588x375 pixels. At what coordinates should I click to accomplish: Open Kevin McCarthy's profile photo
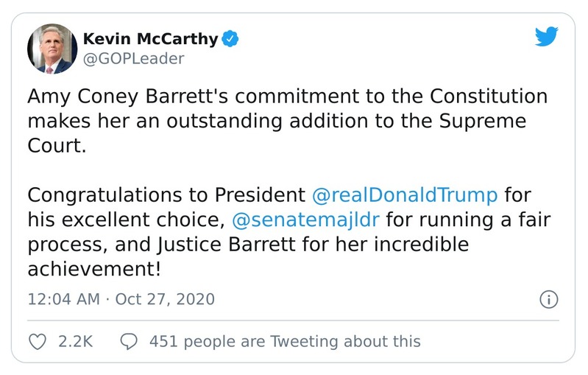click(50, 49)
